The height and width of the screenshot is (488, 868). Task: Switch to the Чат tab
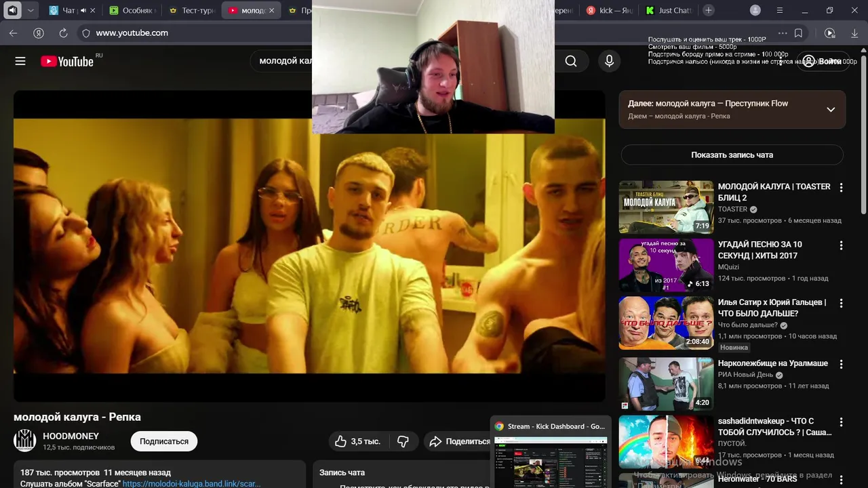pos(69,10)
